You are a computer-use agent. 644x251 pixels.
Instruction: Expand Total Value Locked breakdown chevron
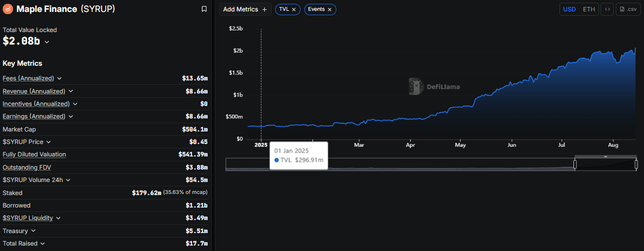47,42
